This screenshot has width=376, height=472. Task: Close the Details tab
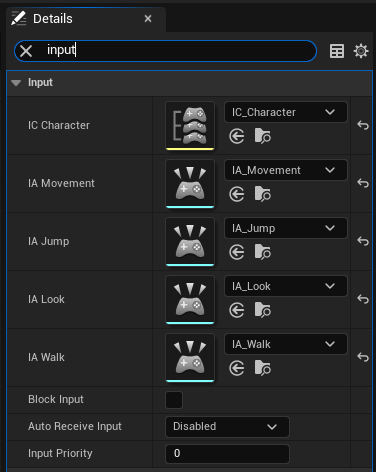click(148, 19)
